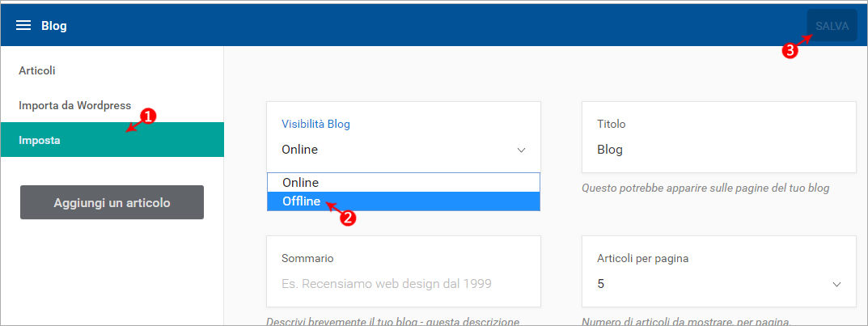Click the red marker number 2
868x326 pixels.
coord(348,218)
